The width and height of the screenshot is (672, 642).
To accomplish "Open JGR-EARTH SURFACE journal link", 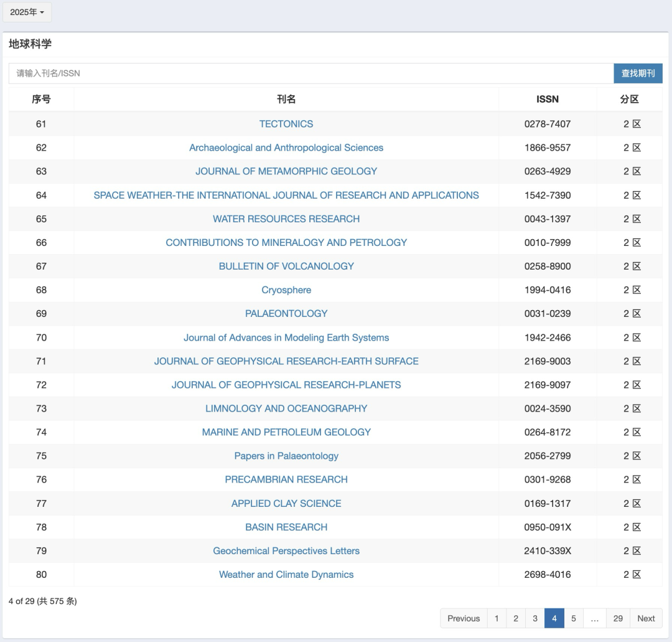I will click(286, 361).
